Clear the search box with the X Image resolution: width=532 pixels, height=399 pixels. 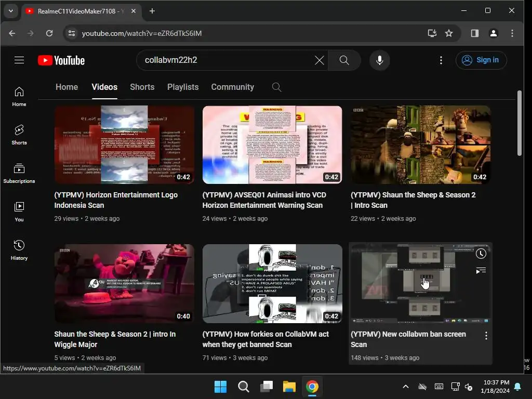pos(320,60)
